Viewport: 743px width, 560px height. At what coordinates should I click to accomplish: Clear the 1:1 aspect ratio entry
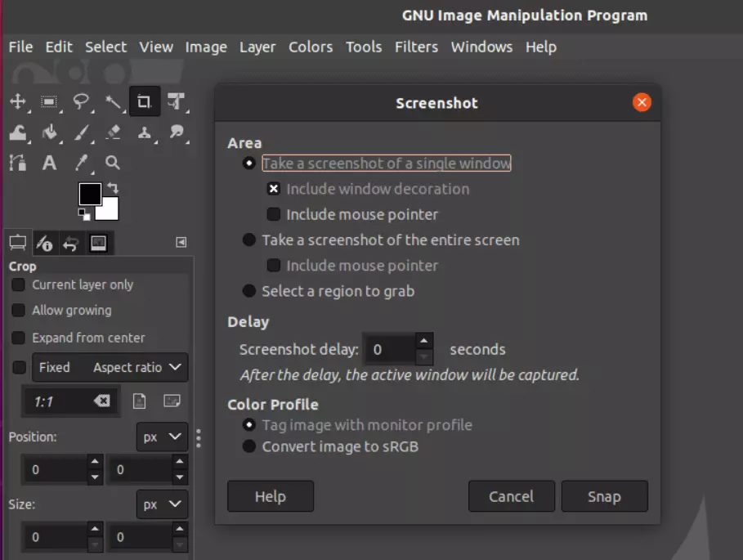point(101,401)
